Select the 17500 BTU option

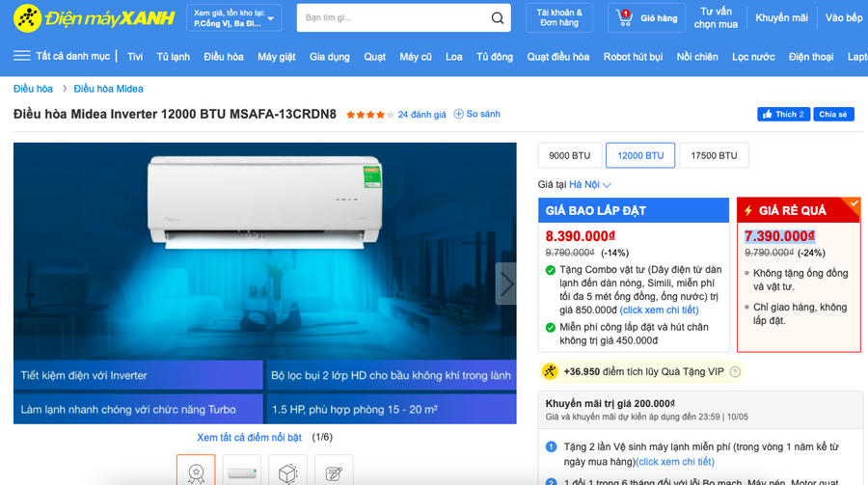714,155
